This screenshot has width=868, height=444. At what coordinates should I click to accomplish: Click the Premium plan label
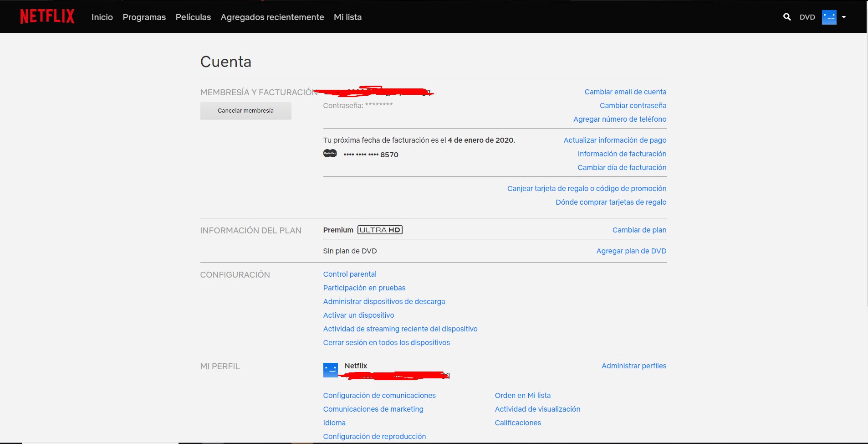tap(338, 230)
